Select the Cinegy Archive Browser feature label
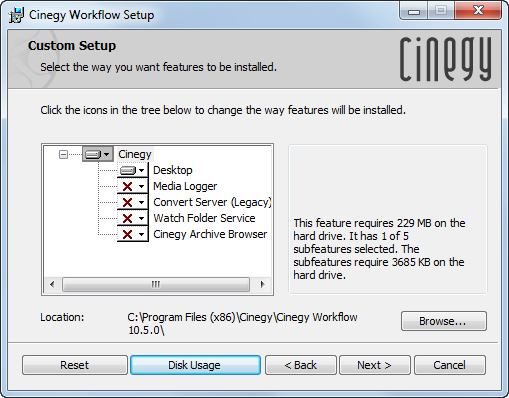Screen dimensions: 509x398 [x=210, y=234]
